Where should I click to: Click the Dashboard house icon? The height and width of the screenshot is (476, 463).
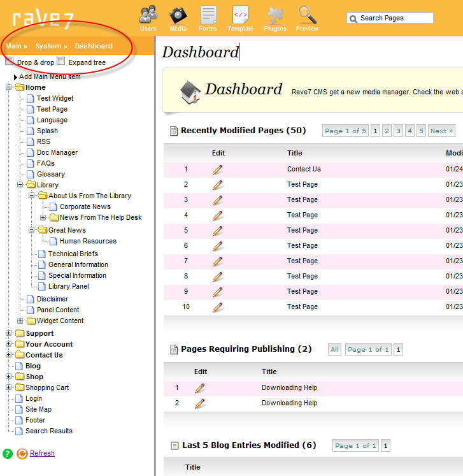pyautogui.click(x=190, y=92)
